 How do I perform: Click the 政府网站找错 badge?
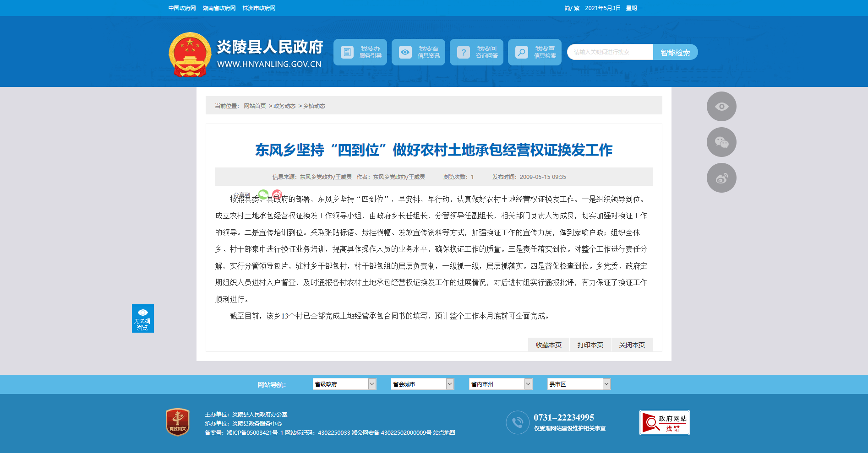pyautogui.click(x=664, y=422)
